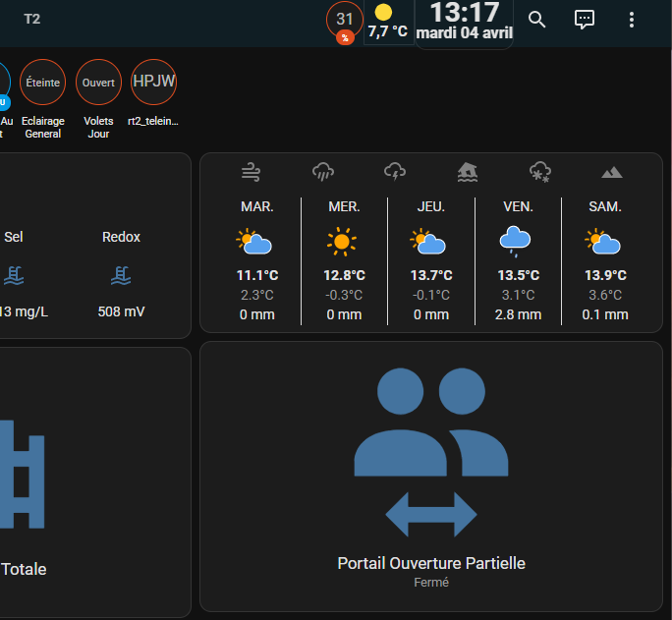Click the heavy rain alert icon
Image resolution: width=672 pixels, height=620 pixels.
[x=323, y=172]
